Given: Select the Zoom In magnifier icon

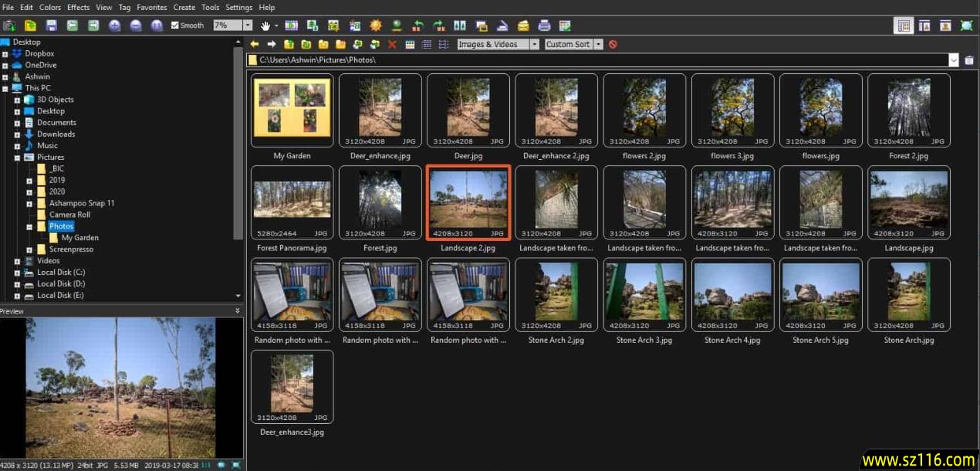Looking at the screenshot, I should [x=113, y=25].
